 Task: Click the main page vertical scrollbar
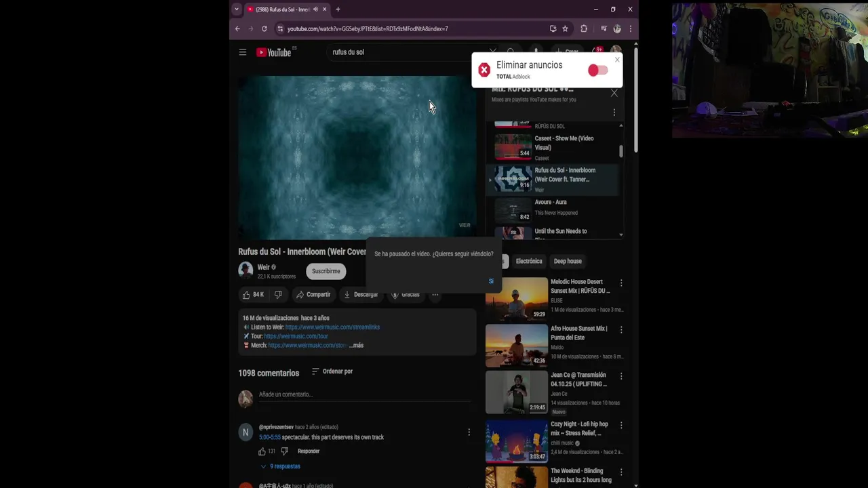click(635, 100)
